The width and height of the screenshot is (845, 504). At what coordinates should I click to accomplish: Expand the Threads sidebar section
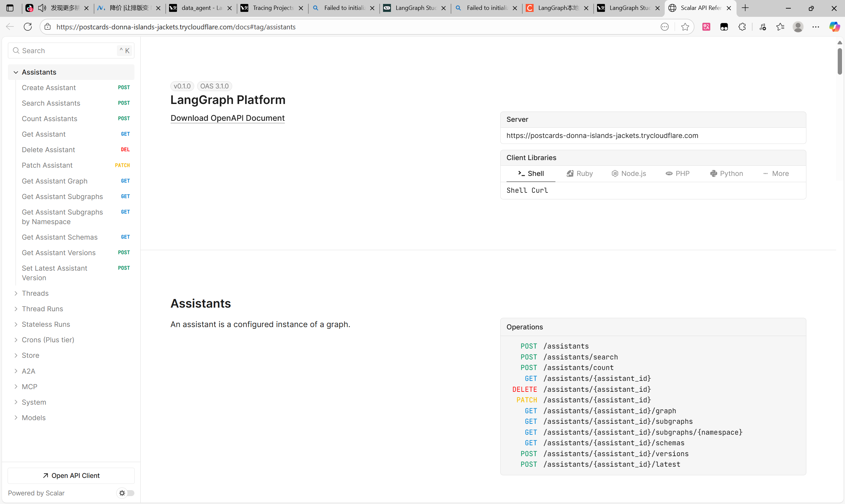click(16, 293)
